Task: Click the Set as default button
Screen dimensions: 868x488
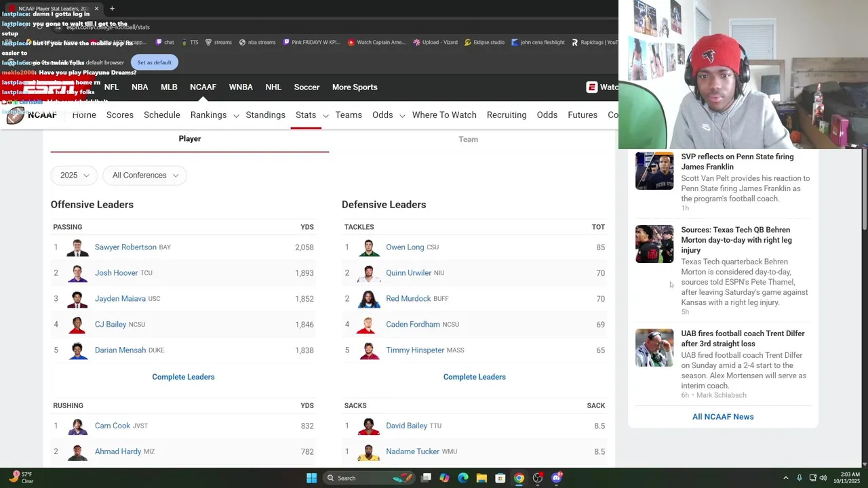Action: (155, 62)
